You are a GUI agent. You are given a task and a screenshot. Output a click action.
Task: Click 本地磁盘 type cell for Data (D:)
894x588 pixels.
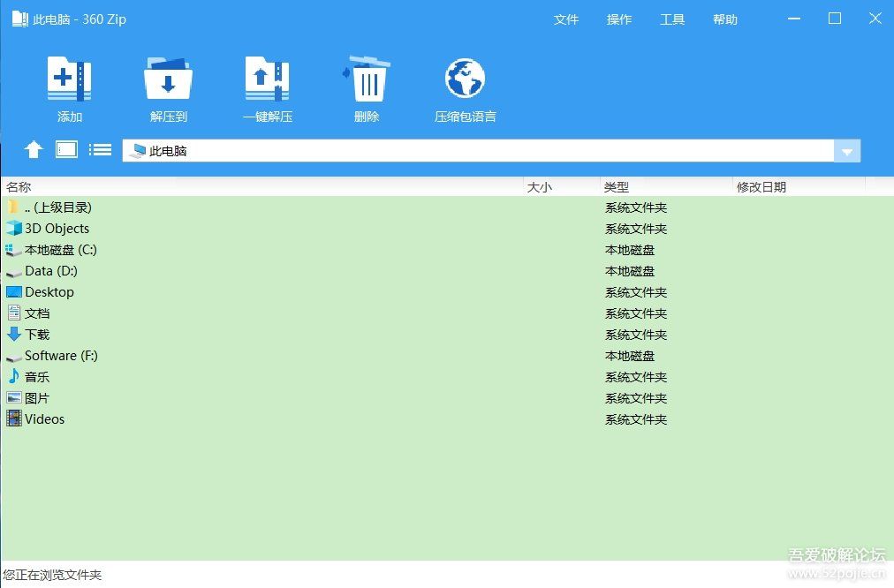click(630, 271)
